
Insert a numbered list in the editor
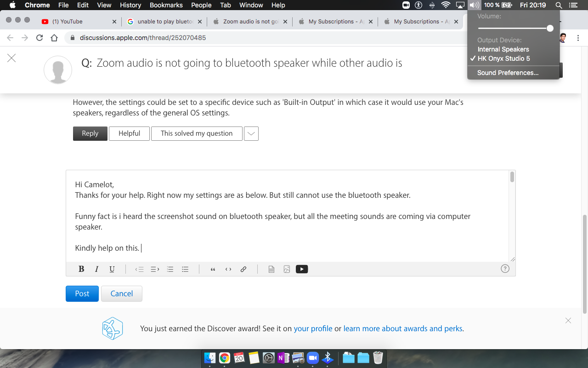(170, 269)
